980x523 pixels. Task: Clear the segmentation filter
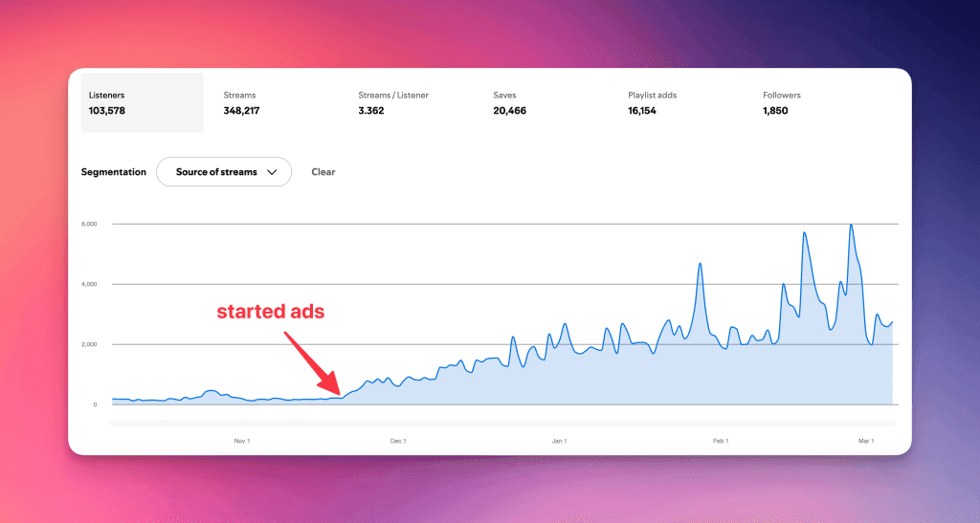(323, 172)
